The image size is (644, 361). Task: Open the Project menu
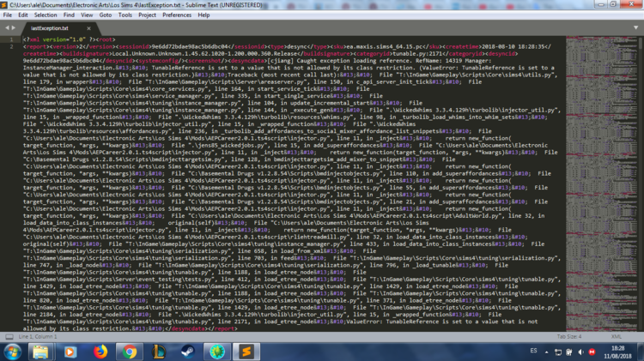point(147,15)
